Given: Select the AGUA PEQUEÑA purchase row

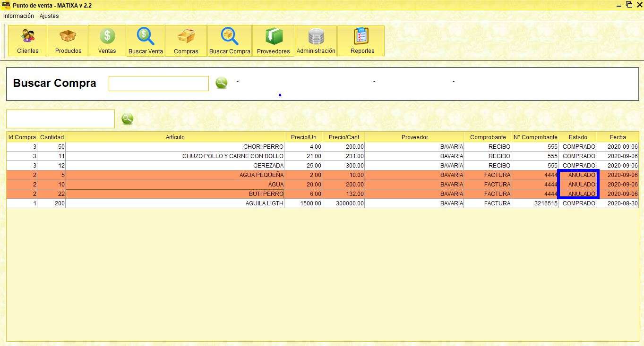Looking at the screenshot, I should coord(236,175).
